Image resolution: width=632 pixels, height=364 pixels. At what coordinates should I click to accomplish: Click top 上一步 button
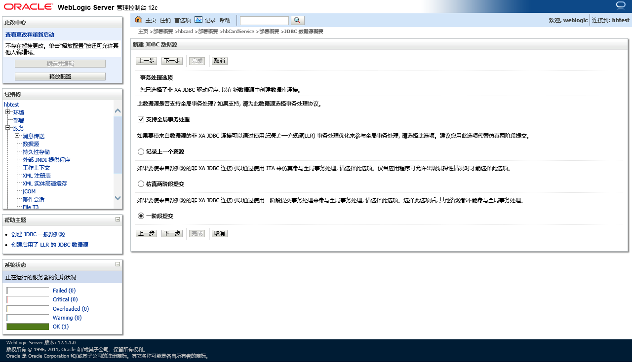pyautogui.click(x=146, y=61)
